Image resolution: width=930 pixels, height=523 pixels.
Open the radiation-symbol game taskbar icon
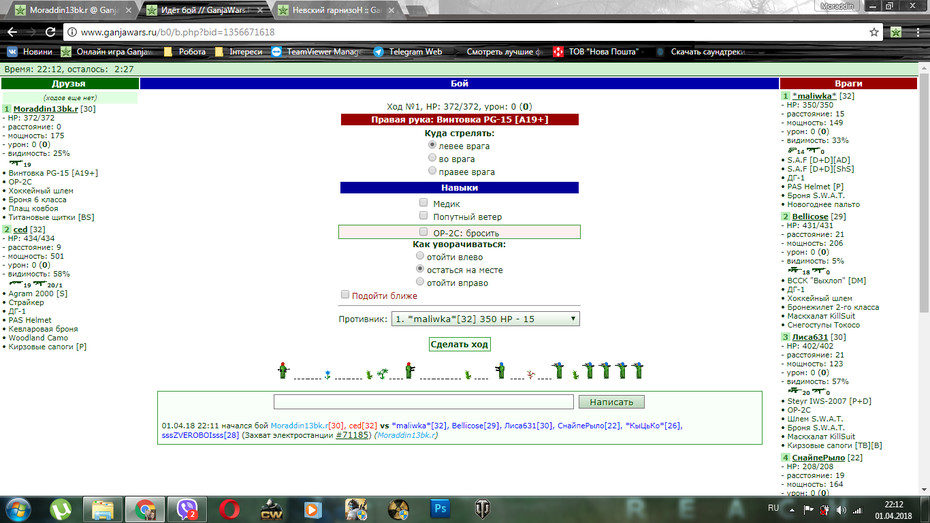[399, 510]
